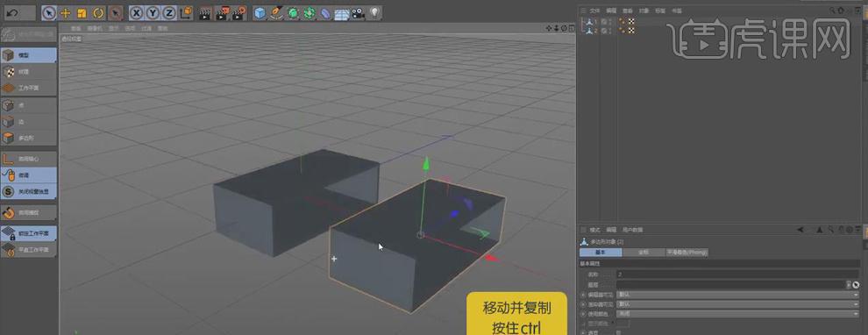
Task: Click the Undo arrow icon
Action: coord(13,12)
